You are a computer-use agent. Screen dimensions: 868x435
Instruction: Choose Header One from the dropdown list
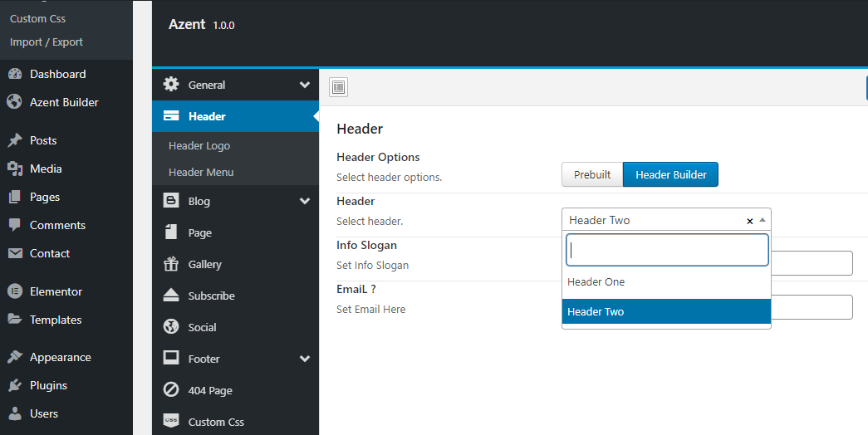(x=596, y=282)
